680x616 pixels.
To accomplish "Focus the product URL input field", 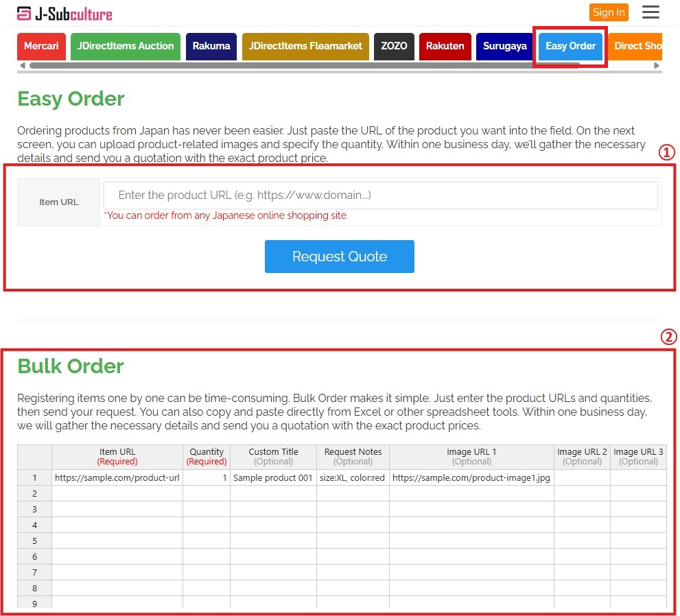I will coord(380,196).
